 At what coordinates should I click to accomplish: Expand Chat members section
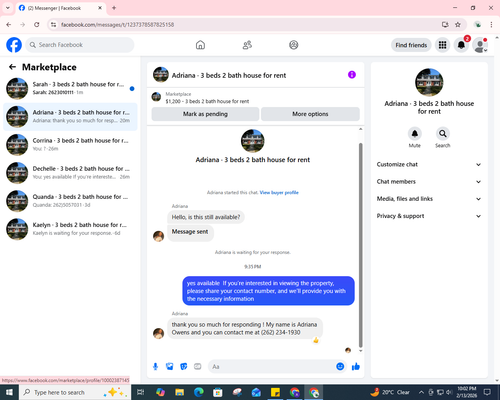429,182
